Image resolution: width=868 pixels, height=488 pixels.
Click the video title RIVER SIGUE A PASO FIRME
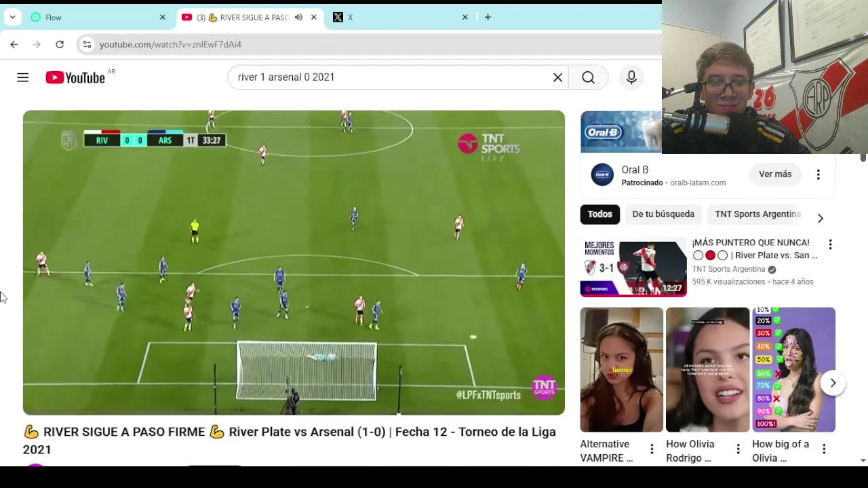point(289,440)
